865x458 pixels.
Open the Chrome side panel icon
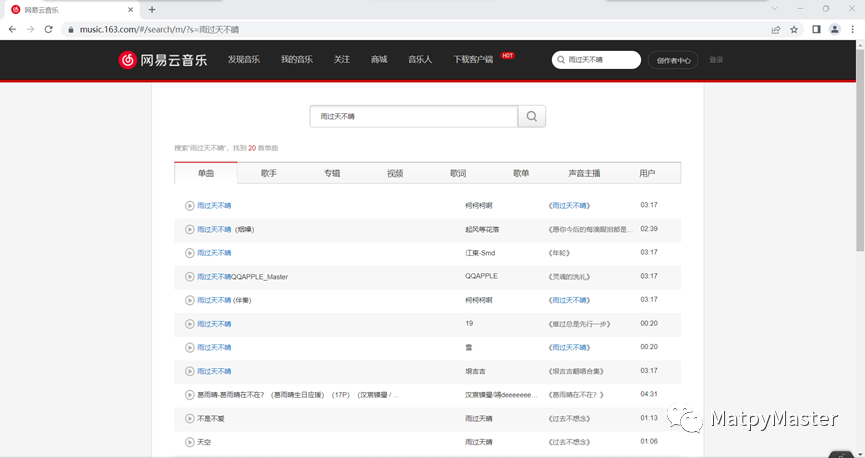pyautogui.click(x=816, y=30)
